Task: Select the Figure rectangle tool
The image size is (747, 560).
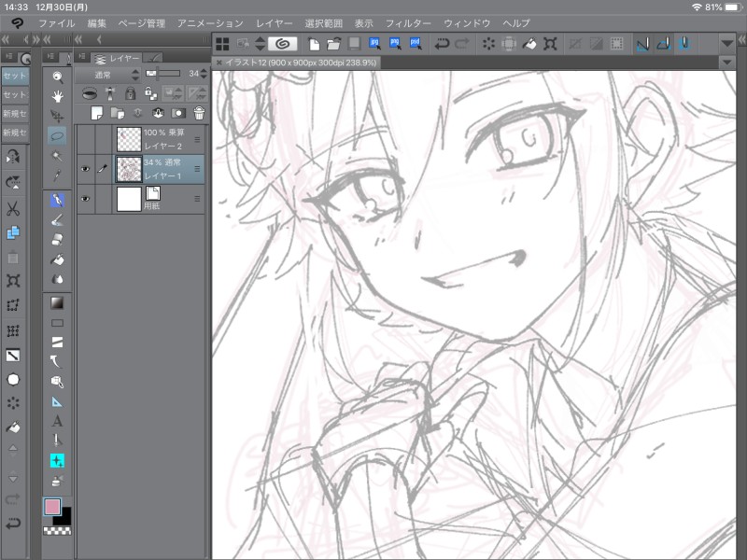Action: (x=57, y=323)
